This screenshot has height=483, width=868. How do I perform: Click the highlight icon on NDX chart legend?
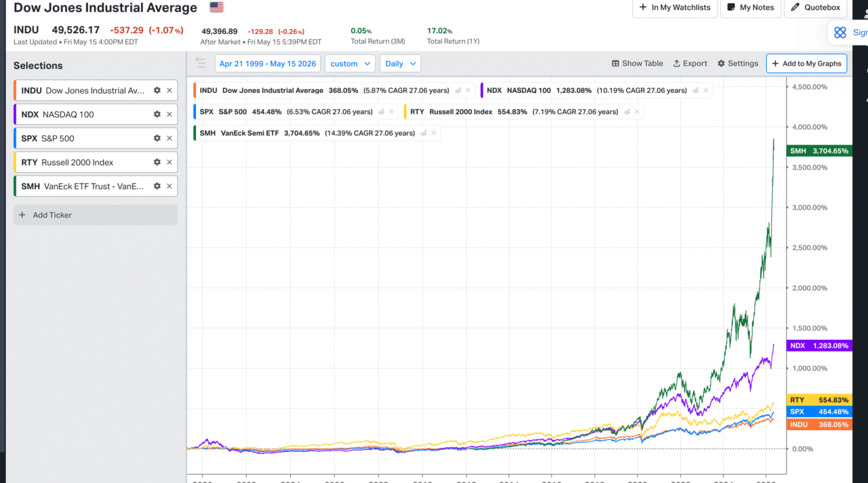(x=695, y=90)
